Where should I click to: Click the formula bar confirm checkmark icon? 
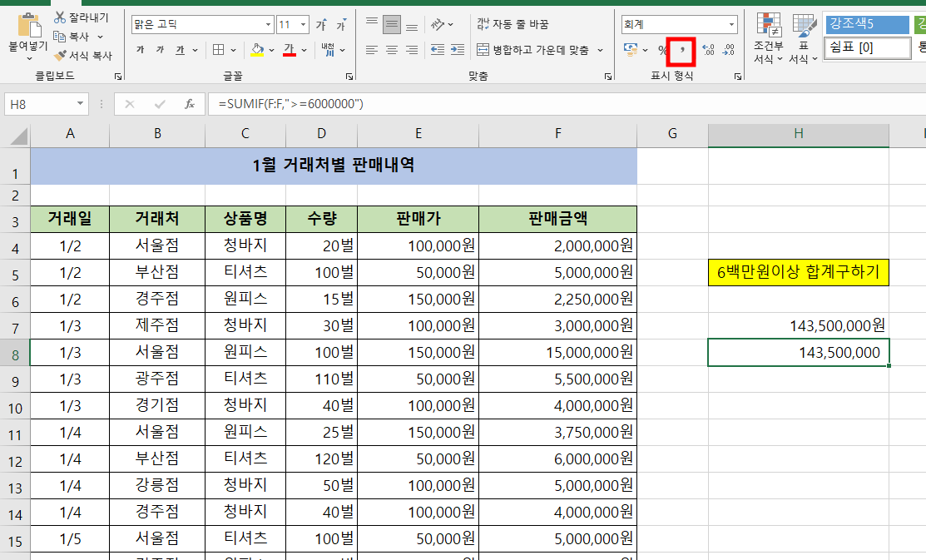pyautogui.click(x=160, y=104)
